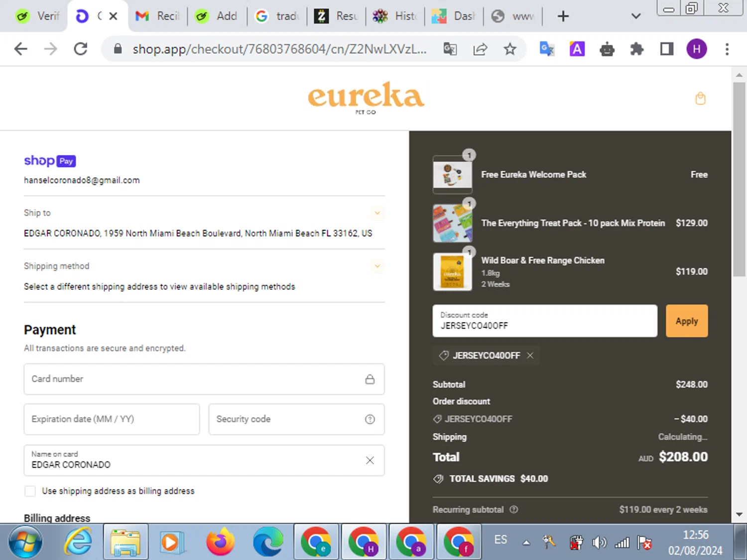The width and height of the screenshot is (747, 560).
Task: Click the hanselcoronado8@gmail.com email text
Action: click(x=82, y=180)
